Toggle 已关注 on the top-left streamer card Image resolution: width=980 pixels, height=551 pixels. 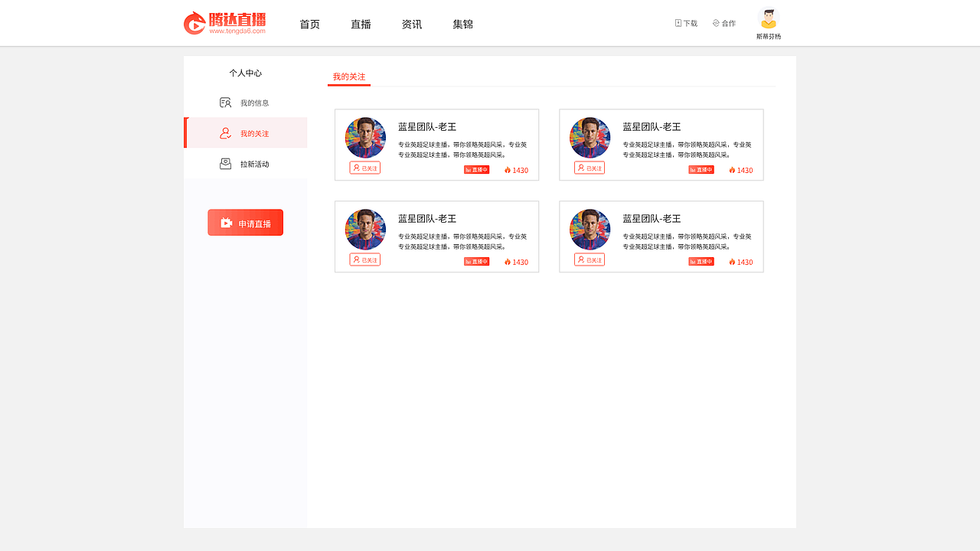click(365, 168)
